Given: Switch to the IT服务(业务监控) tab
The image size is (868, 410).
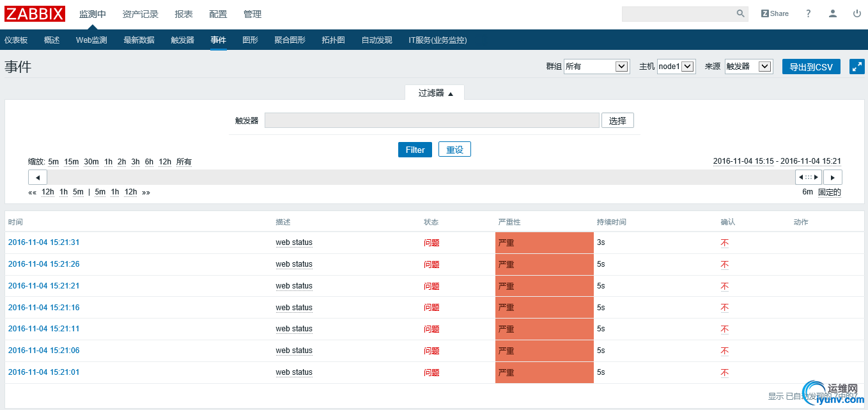Looking at the screenshot, I should [438, 40].
